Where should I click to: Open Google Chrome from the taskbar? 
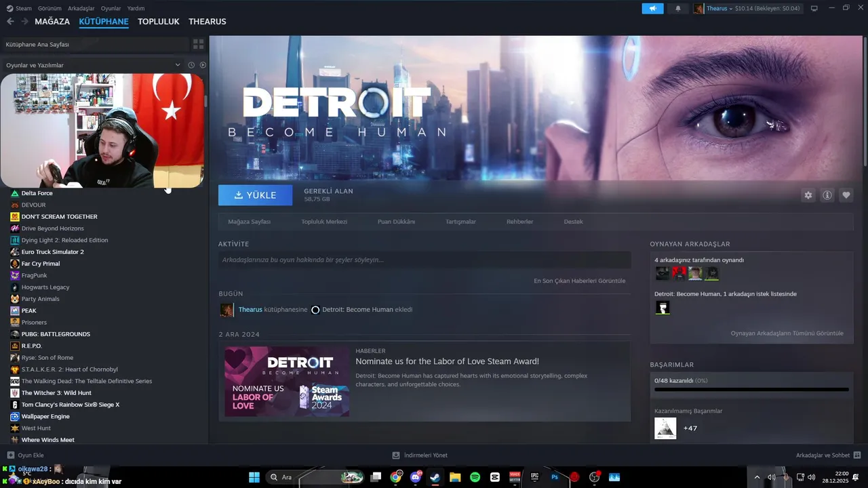click(396, 477)
